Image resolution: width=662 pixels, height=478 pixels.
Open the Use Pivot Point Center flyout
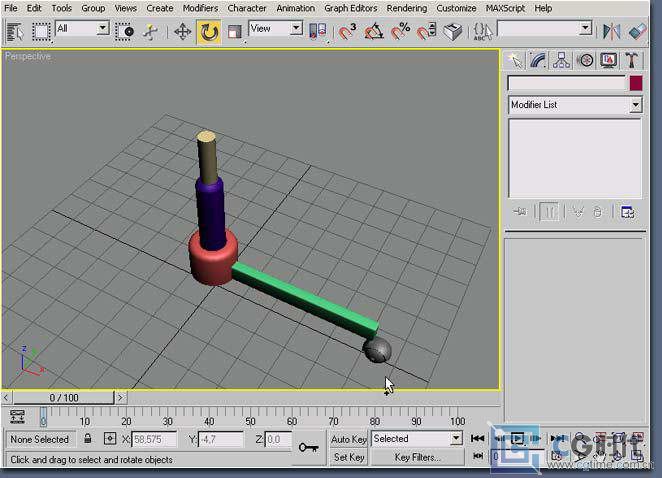(x=317, y=32)
